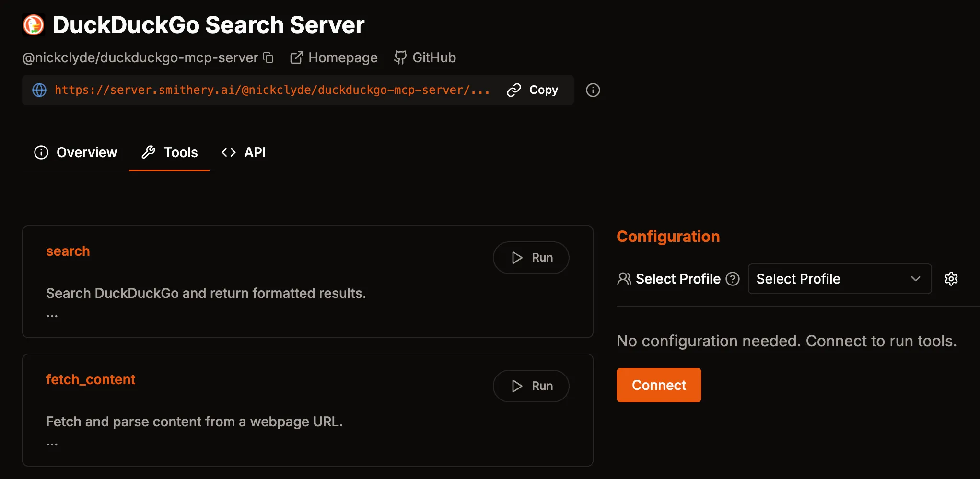Open the Homepage link
This screenshot has height=479, width=980.
point(334,58)
